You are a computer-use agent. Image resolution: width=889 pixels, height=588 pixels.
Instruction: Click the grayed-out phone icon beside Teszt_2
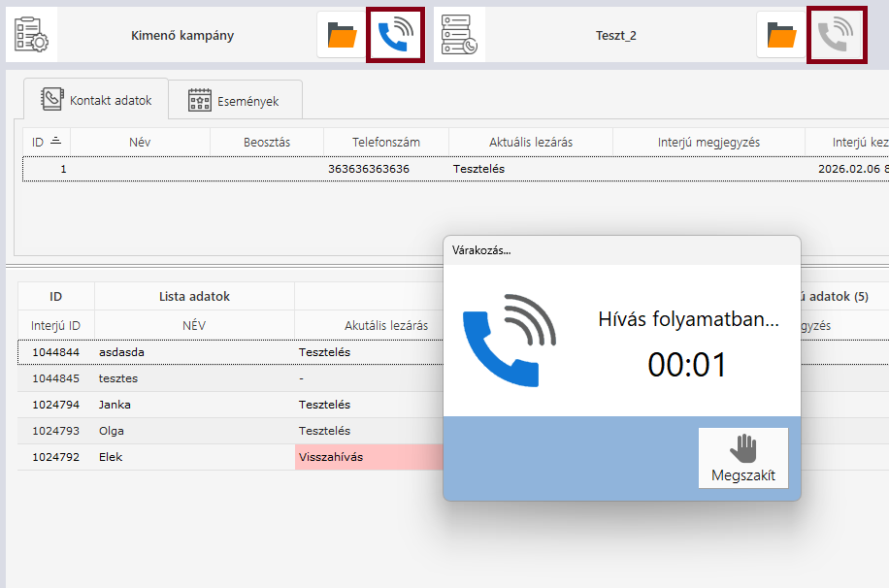point(835,35)
